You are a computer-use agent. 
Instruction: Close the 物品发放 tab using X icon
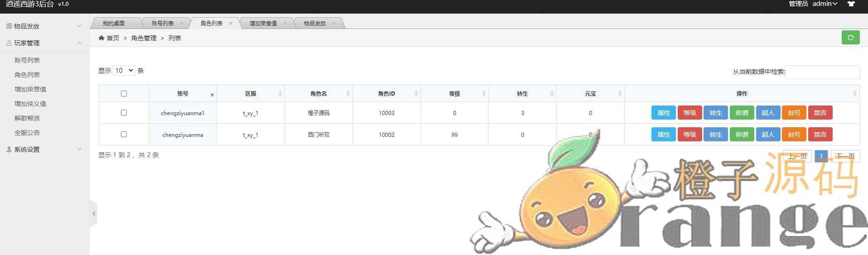334,24
